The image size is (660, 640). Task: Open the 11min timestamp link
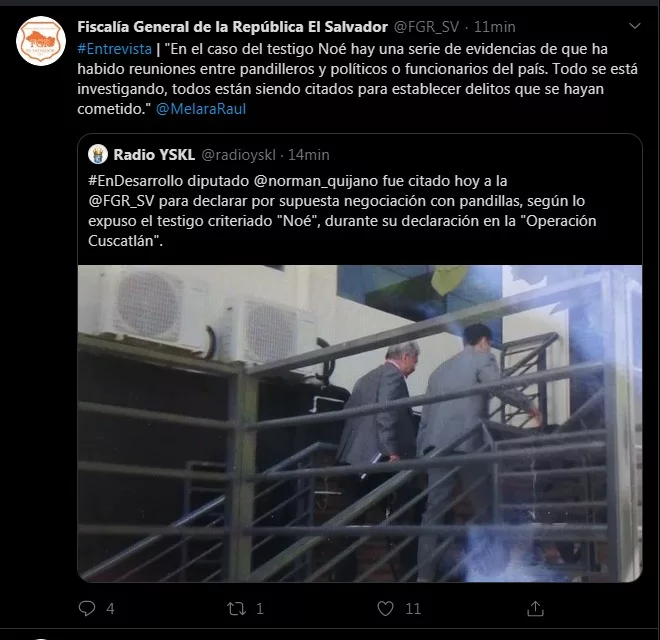coord(495,27)
